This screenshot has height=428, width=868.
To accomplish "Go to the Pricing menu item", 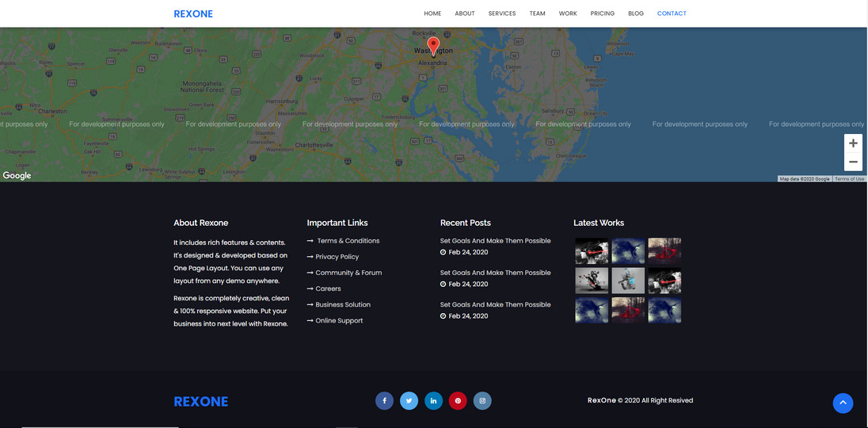I will tap(602, 13).
